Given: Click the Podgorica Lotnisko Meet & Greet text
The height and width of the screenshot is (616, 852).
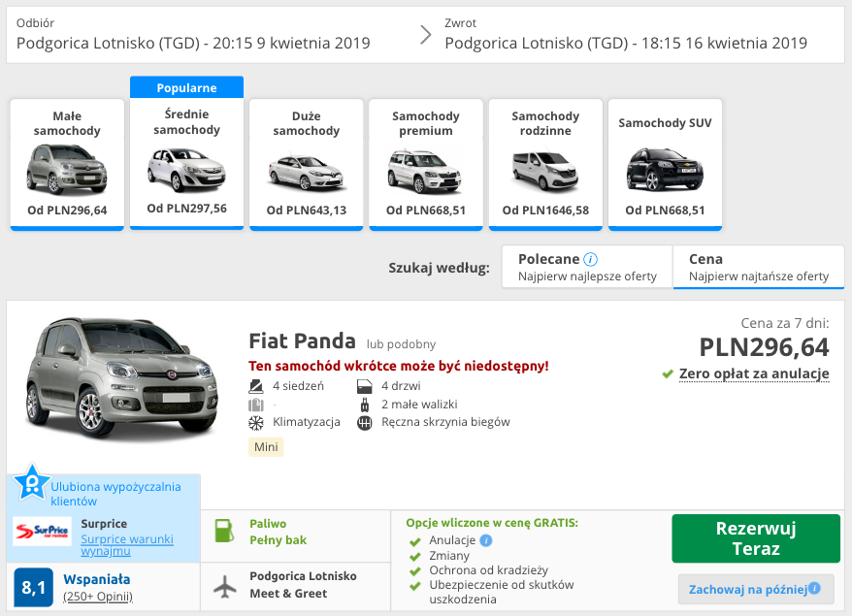Looking at the screenshot, I should pos(303,585).
